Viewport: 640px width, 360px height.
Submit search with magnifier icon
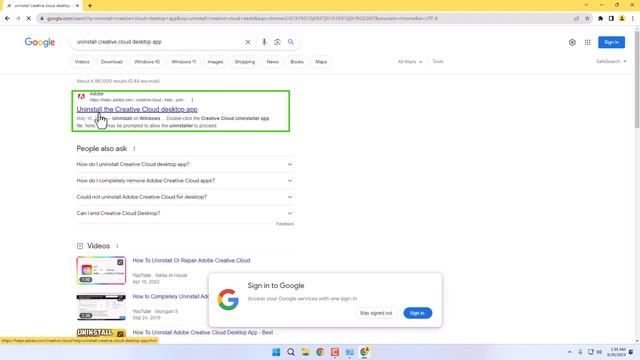tap(291, 42)
